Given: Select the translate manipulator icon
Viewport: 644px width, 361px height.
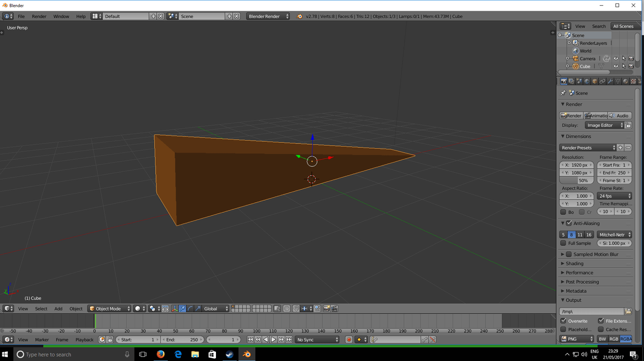Looking at the screenshot, I should click(x=183, y=308).
